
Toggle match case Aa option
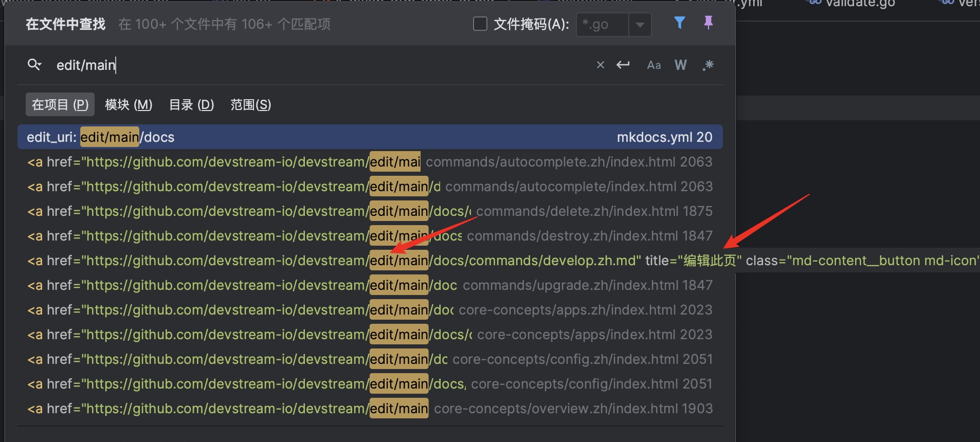coord(654,65)
